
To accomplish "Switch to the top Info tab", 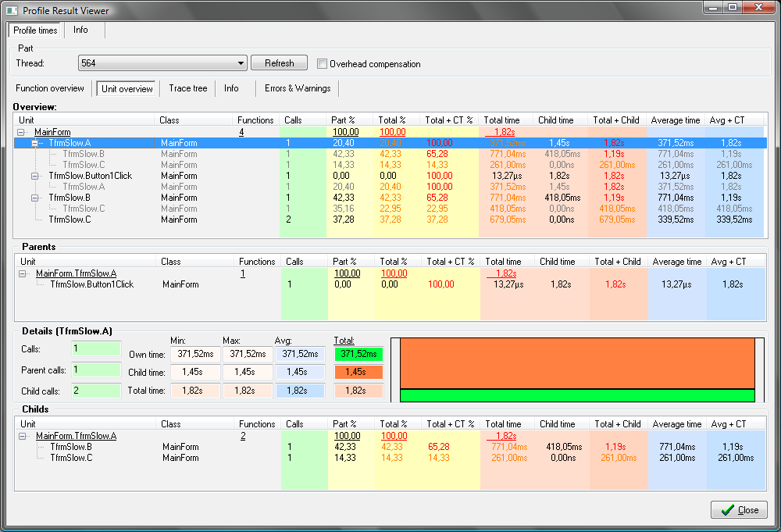I will click(x=80, y=30).
